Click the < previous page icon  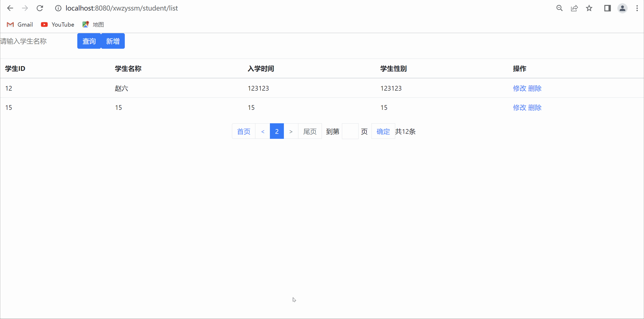263,131
